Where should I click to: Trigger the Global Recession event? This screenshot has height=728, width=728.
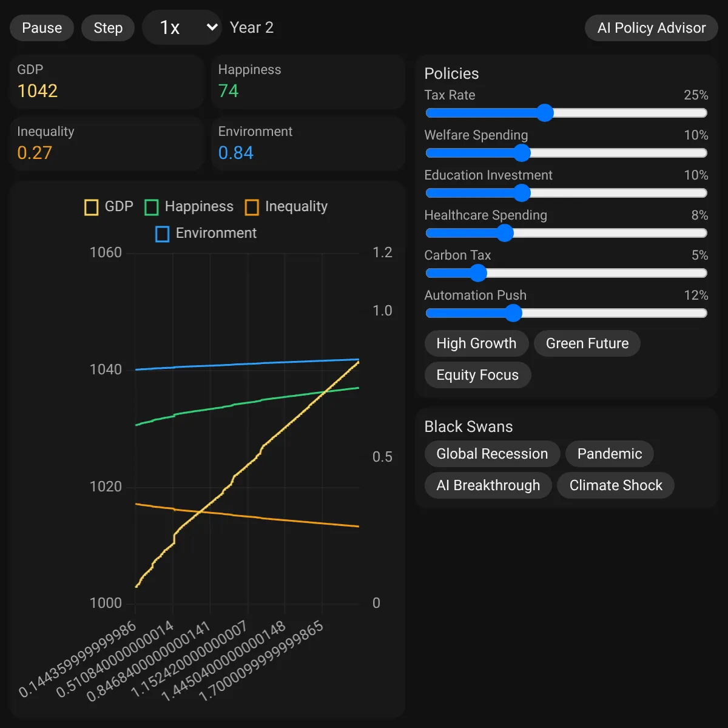(492, 454)
